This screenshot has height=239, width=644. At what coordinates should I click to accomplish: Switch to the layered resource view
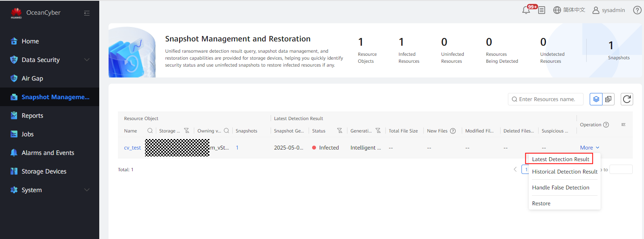tap(596, 99)
